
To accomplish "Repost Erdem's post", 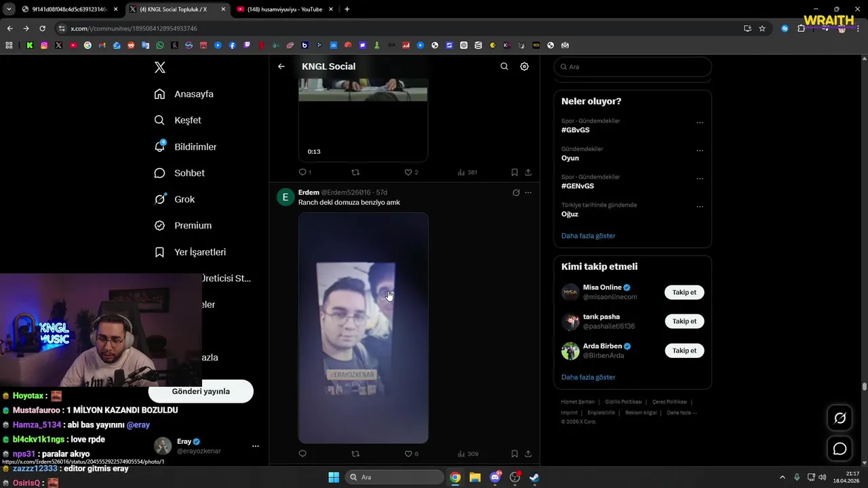I will (355, 453).
